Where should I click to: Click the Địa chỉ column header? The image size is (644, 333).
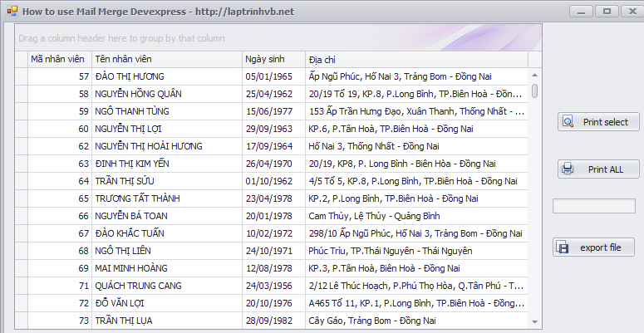417,59
